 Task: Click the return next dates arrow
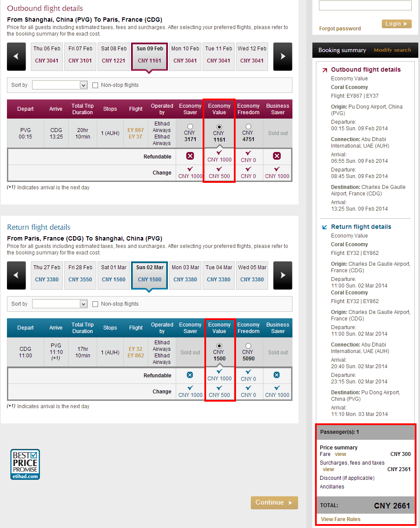pos(282,275)
